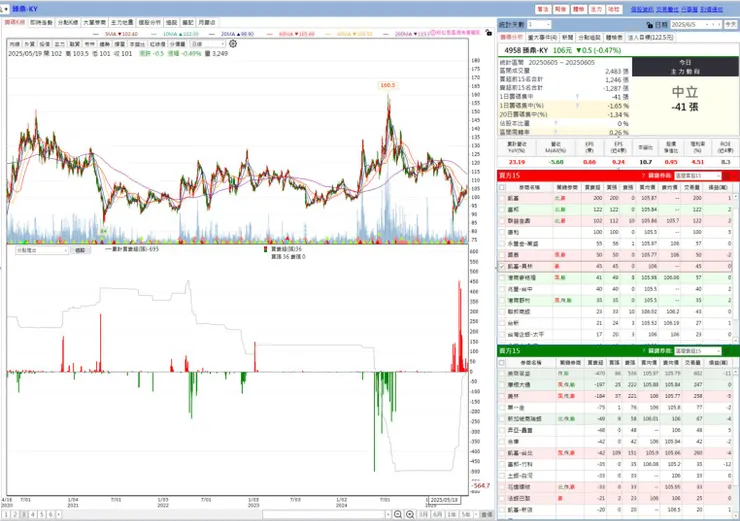Click page button 4 at bottom left
The image size is (740, 521).
pos(33,514)
